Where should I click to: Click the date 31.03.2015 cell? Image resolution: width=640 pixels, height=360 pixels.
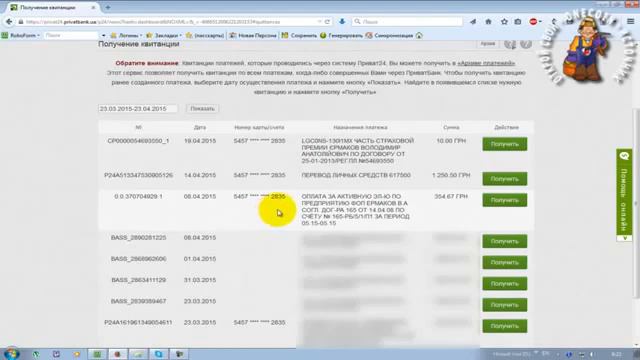(200, 280)
